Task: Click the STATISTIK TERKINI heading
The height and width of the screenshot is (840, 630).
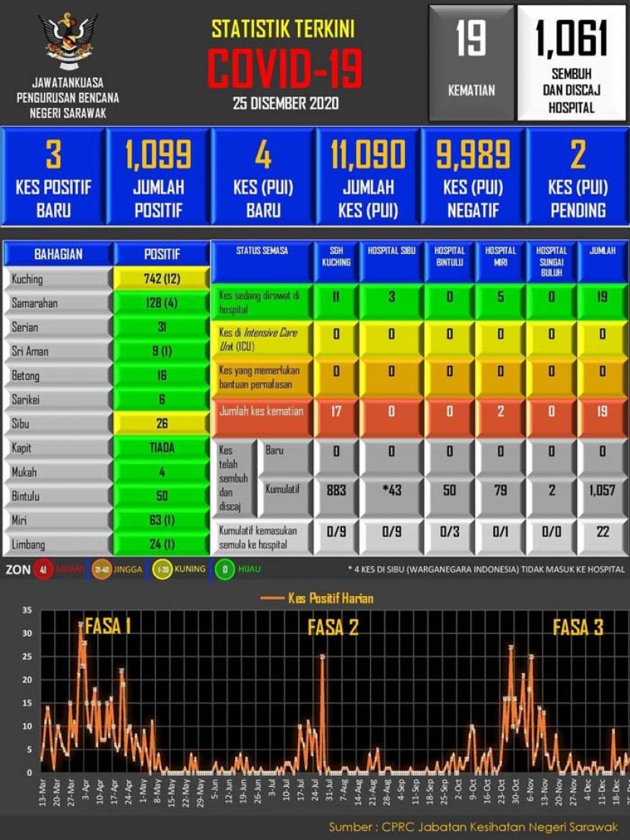Action: [x=283, y=29]
